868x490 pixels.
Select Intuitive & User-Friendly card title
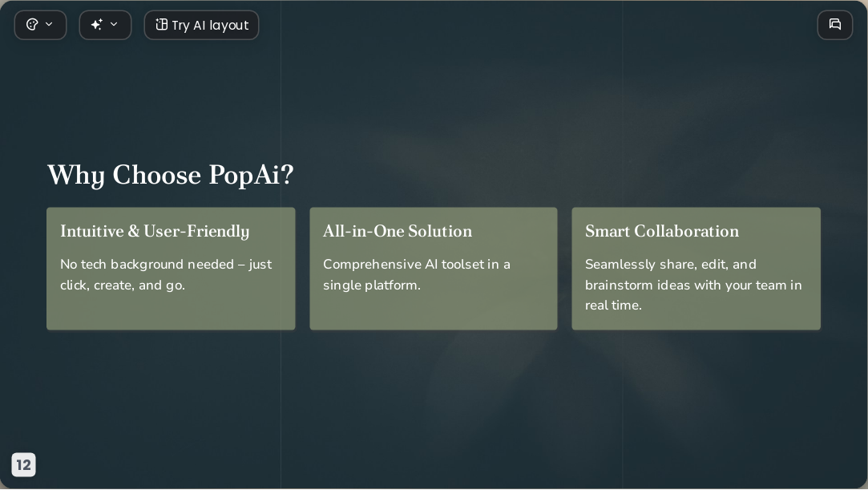pyautogui.click(x=155, y=232)
